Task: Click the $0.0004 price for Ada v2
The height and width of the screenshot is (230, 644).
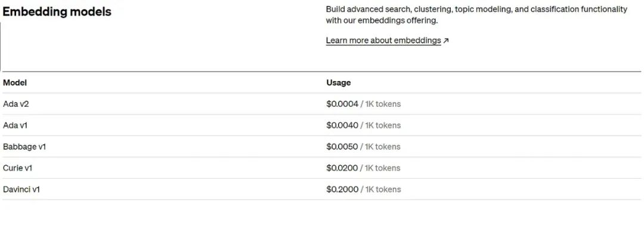Action: 342,104
